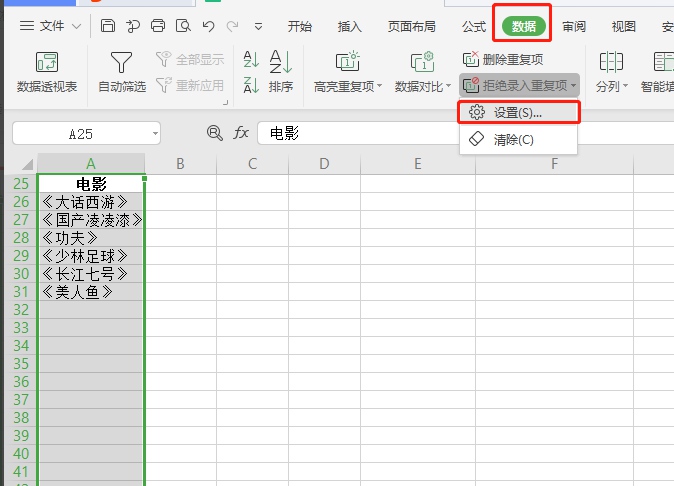This screenshot has width=674, height=486.
Task: Open filter group dialog launcher corner
Action: coord(225,103)
